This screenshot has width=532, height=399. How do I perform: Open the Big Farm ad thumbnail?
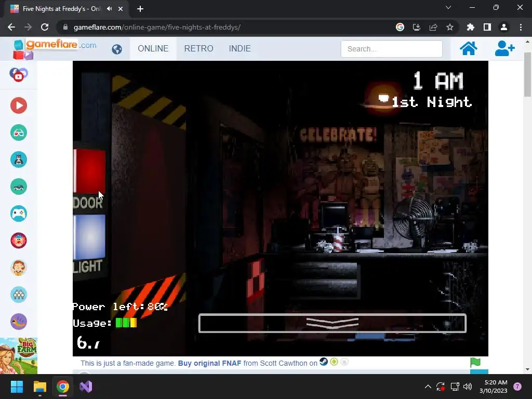[x=19, y=355]
